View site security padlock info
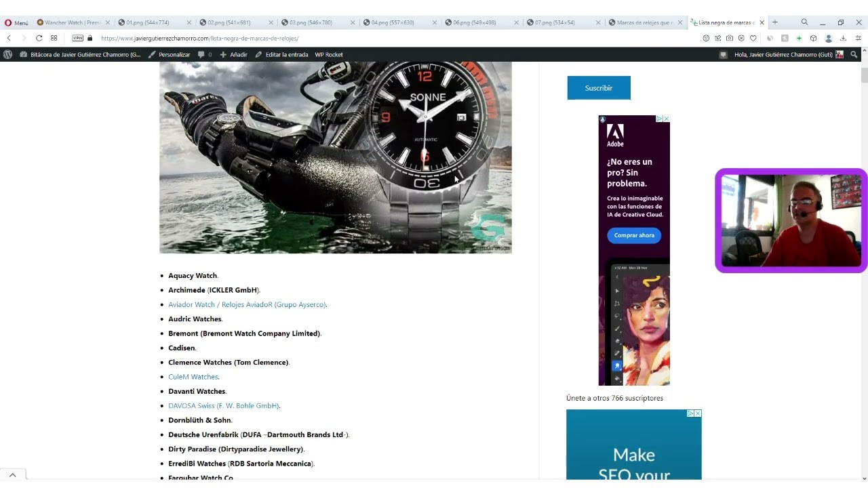868x488 pixels. point(90,38)
